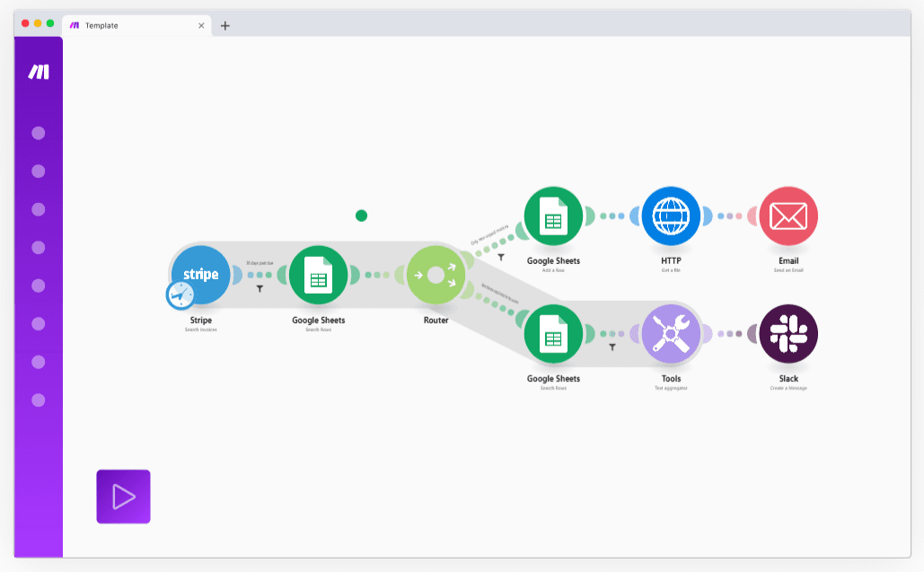Click the filter icon before Tools module
This screenshot has width=924, height=572.
click(x=612, y=347)
